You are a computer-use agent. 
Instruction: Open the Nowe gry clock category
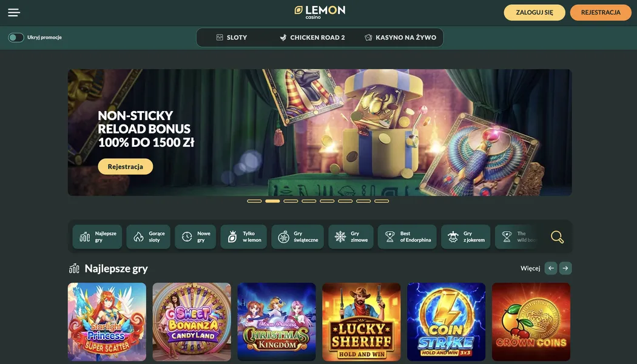[x=195, y=237]
